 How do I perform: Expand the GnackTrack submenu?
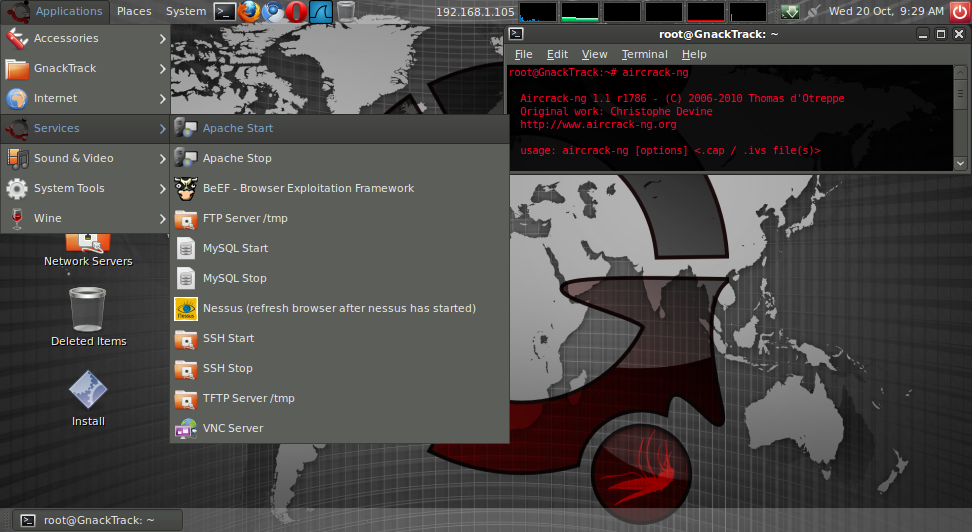click(85, 68)
